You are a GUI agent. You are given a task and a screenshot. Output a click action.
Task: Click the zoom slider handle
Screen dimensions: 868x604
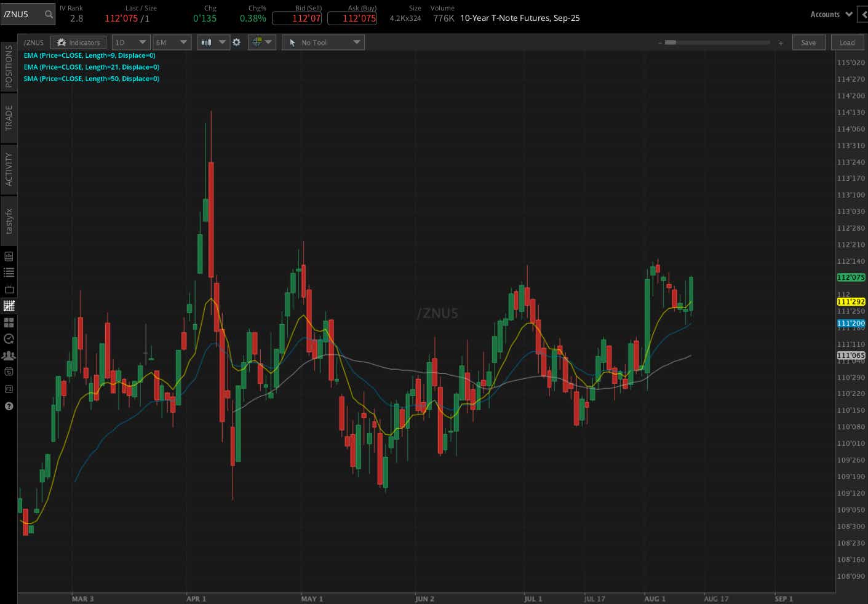671,42
